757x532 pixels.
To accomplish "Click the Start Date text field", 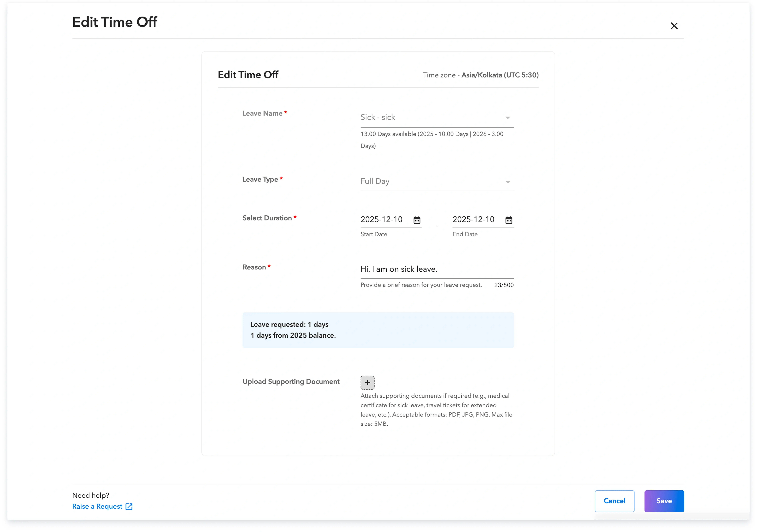I will click(x=381, y=219).
